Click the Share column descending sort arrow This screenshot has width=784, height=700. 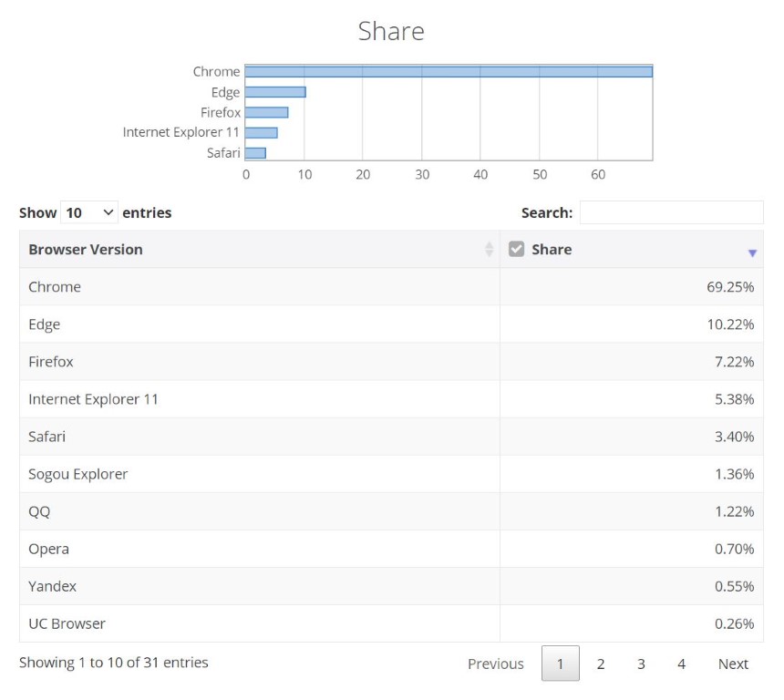pos(752,253)
